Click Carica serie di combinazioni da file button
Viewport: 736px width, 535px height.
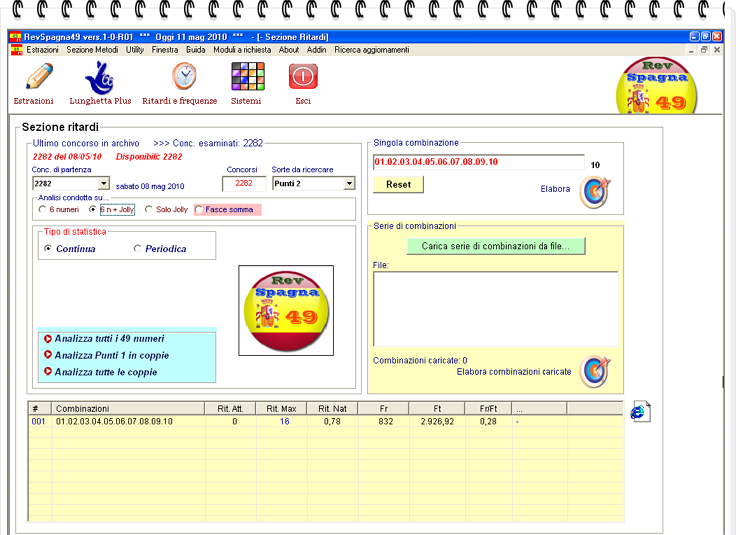pyautogui.click(x=496, y=246)
